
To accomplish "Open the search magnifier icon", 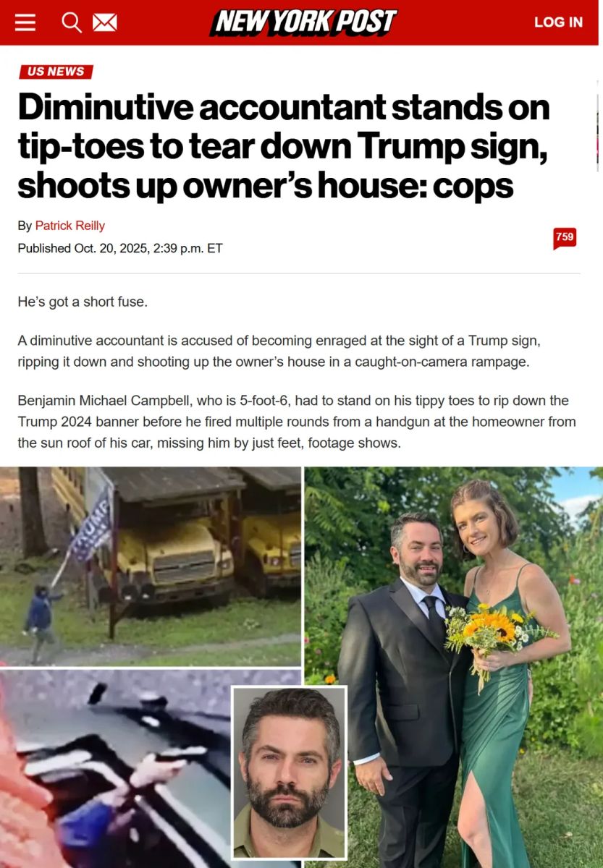I will click(x=72, y=22).
